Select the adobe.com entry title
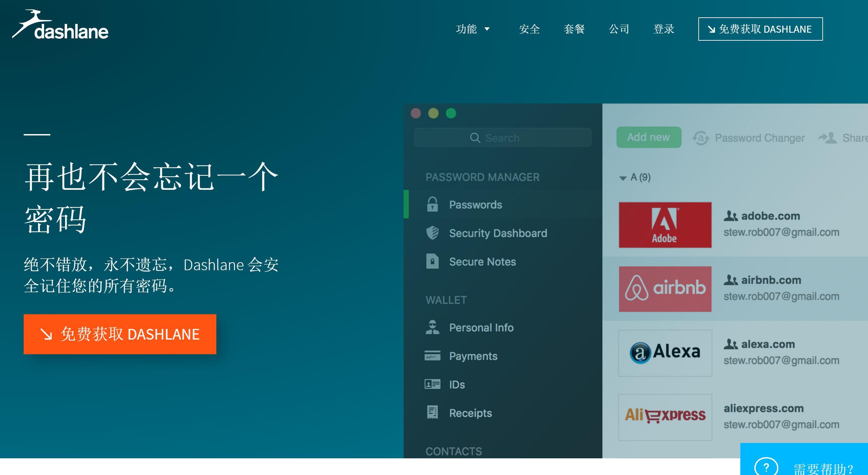 pyautogui.click(x=770, y=216)
